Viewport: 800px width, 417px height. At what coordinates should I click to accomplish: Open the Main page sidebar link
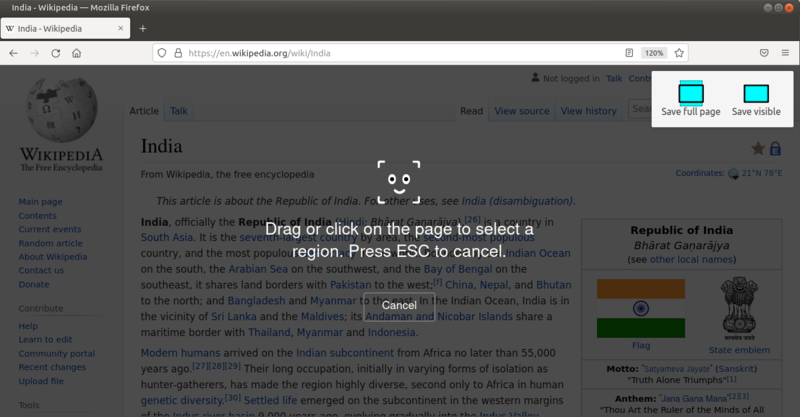(40, 202)
